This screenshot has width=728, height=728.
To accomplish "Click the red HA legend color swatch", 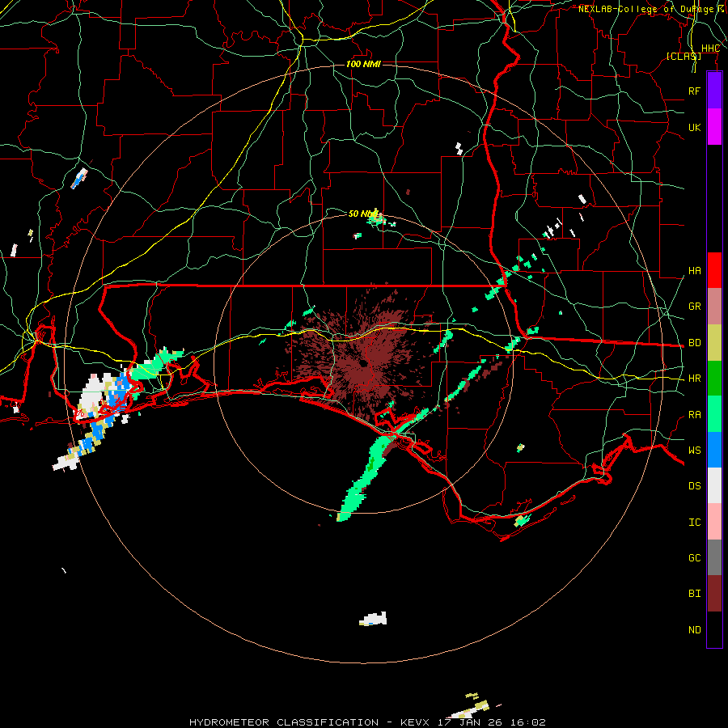I will tap(714, 270).
